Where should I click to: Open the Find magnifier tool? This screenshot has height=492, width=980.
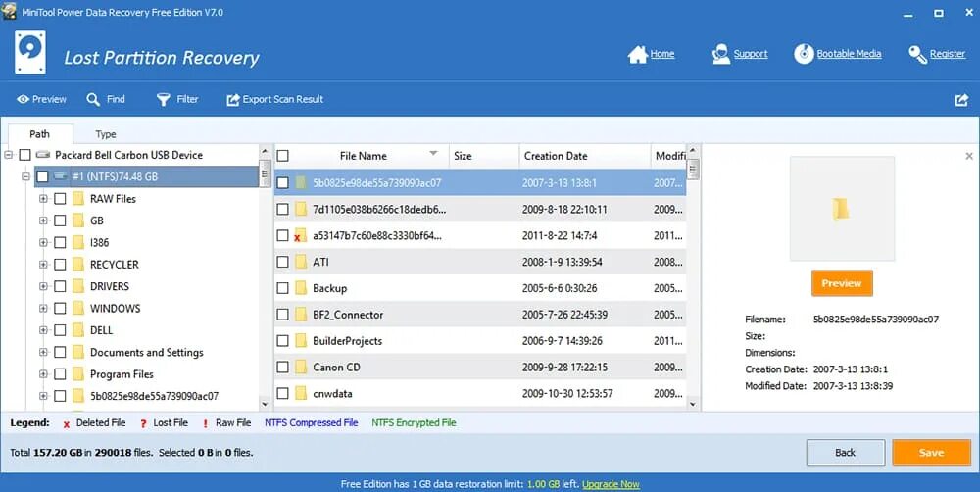(93, 99)
